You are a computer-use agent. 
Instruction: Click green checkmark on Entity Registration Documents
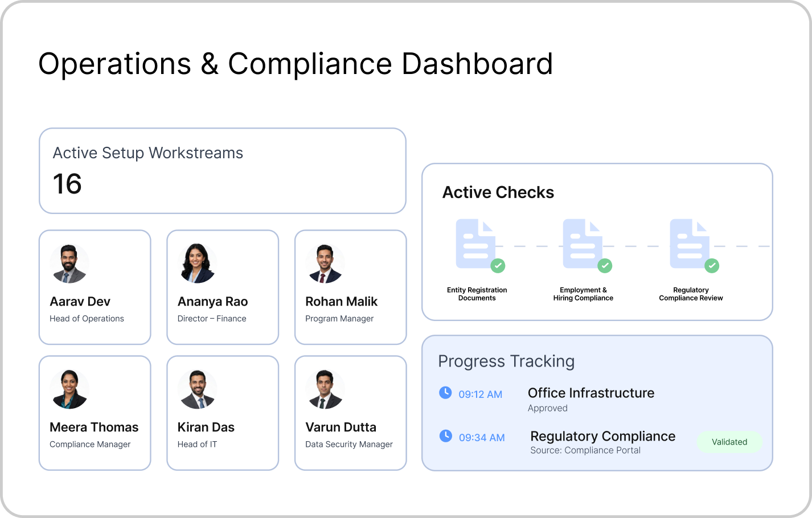point(498,265)
